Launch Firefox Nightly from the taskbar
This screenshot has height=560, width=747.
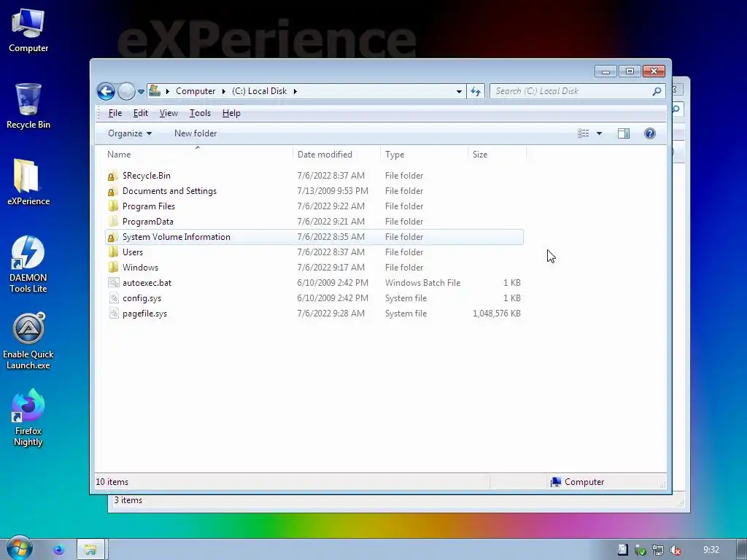58,550
